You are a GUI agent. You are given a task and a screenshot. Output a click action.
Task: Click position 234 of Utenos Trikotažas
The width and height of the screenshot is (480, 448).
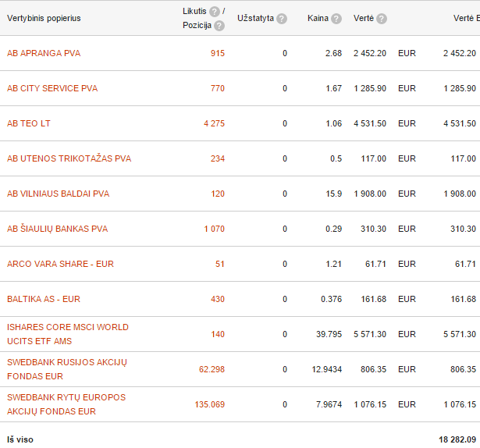click(x=218, y=158)
